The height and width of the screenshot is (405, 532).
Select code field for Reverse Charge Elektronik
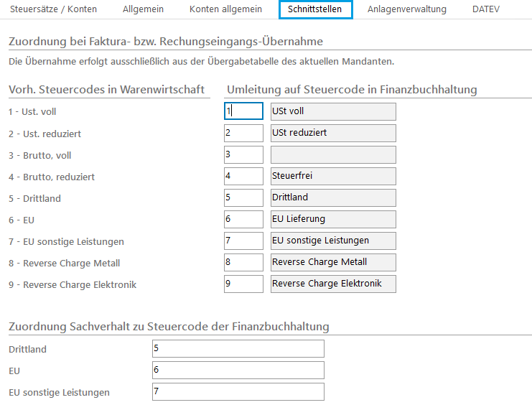pyautogui.click(x=243, y=284)
